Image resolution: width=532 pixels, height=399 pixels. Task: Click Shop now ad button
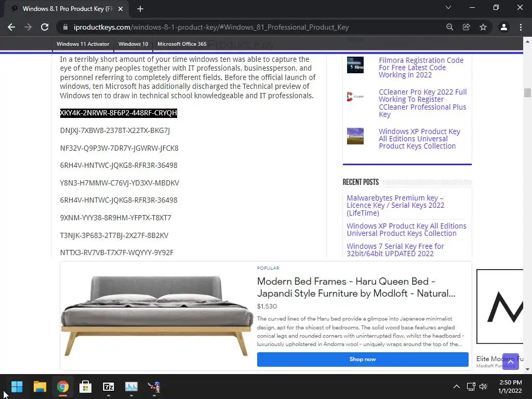(363, 360)
